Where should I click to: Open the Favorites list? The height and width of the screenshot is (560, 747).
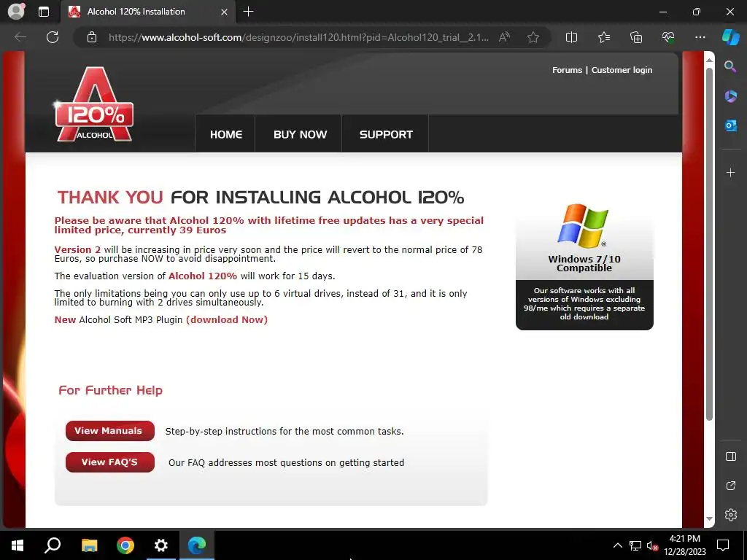[x=603, y=37]
